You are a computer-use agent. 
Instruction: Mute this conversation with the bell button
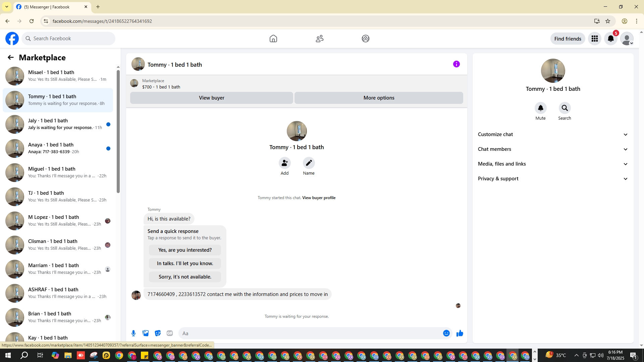click(540, 108)
